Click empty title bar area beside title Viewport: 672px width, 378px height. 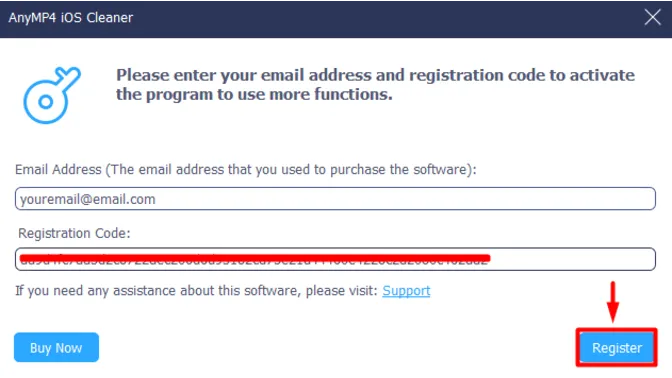[x=386, y=18]
